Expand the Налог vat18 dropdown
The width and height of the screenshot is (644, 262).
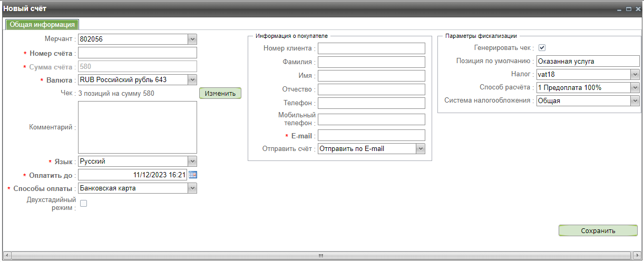tap(635, 74)
